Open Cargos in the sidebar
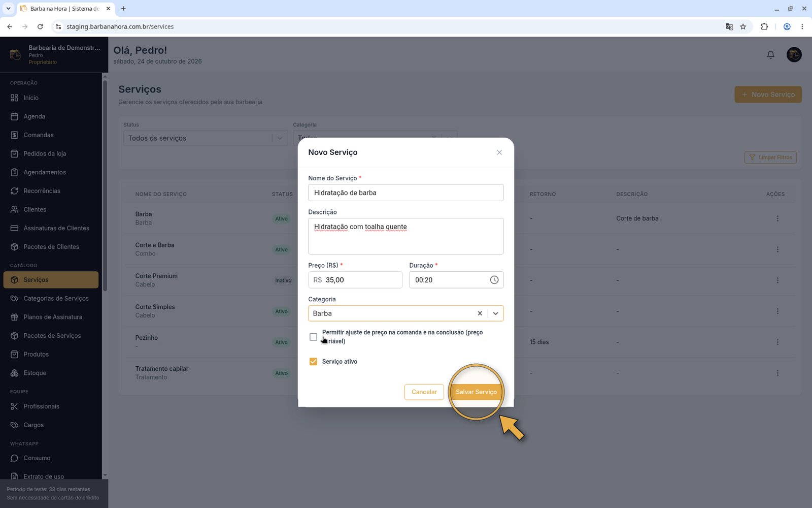Screen dimensions: 812x508 [x=51, y=425]
